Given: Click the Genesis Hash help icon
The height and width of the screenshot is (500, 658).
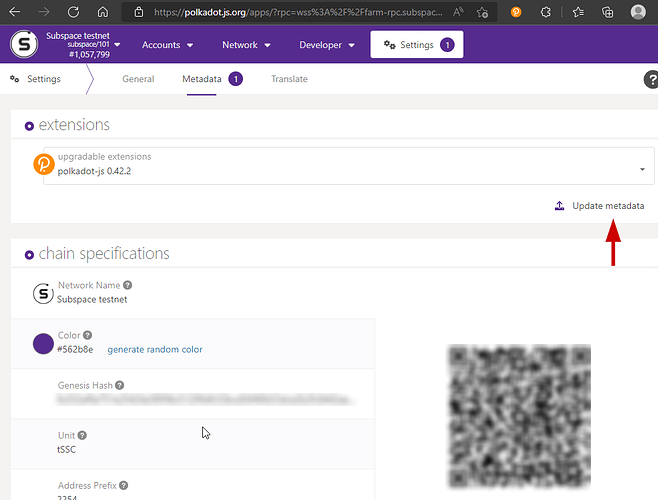Looking at the screenshot, I should click(120, 385).
